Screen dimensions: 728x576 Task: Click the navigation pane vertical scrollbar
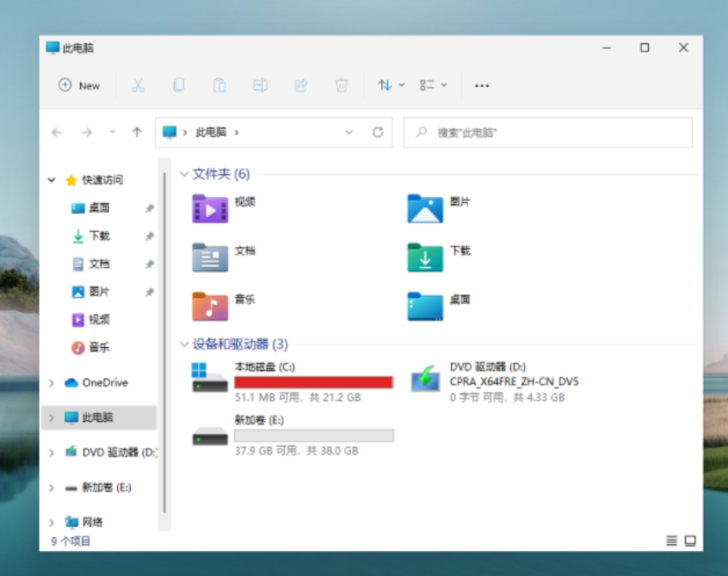[x=162, y=344]
